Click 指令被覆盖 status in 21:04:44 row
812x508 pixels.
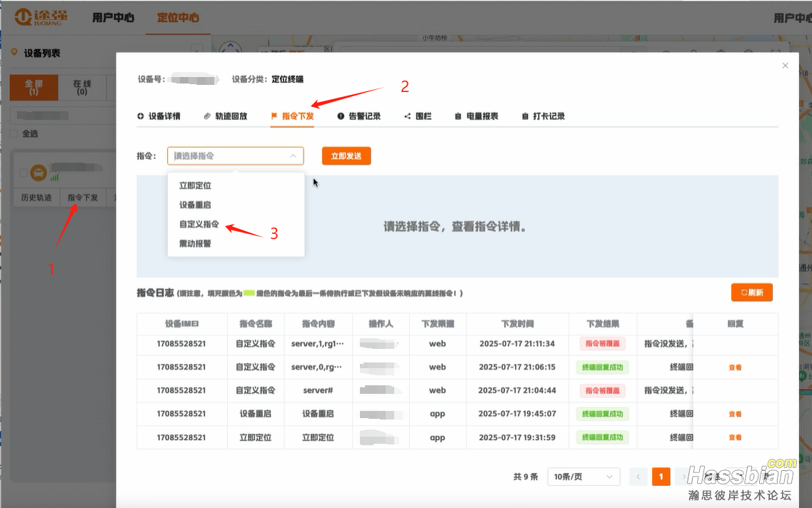coord(602,390)
